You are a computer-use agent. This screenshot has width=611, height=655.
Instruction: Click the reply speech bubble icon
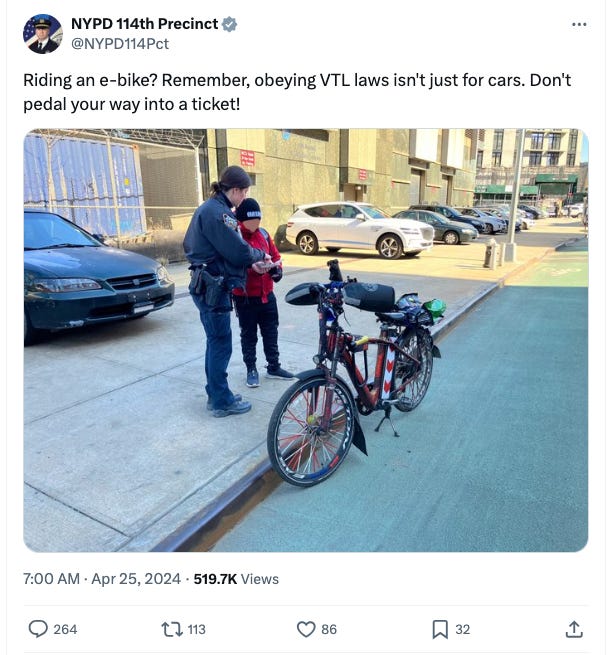point(38,629)
